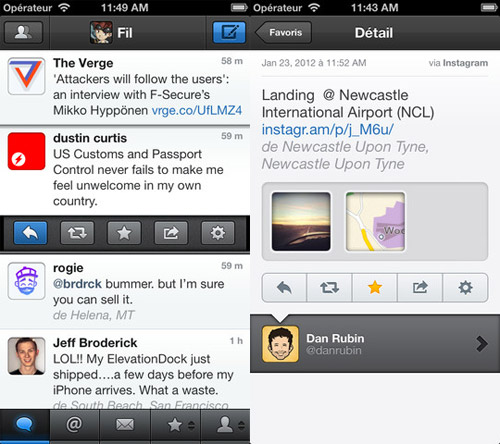Expand the profile tab's up-down switcher arrows
The image size is (500, 444).
[x=242, y=425]
